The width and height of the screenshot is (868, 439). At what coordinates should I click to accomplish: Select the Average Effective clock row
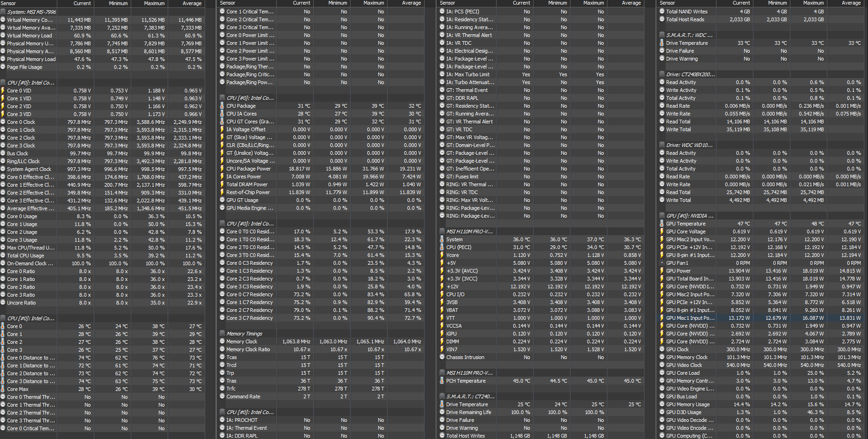coord(102,208)
